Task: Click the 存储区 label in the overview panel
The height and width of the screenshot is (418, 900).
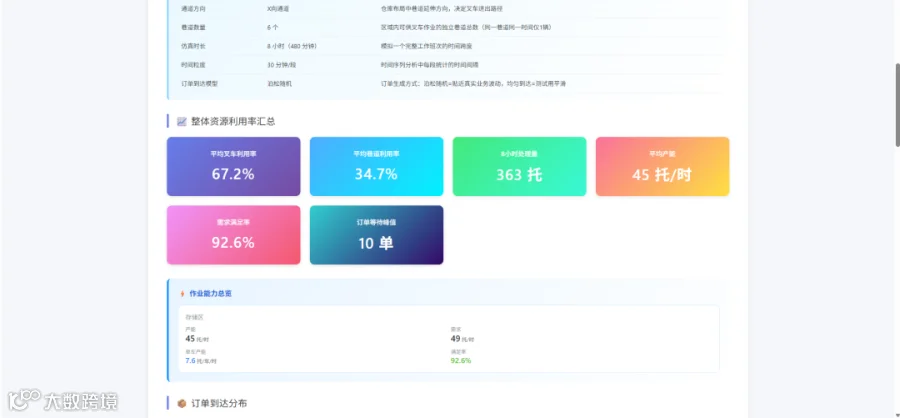Action: coord(195,317)
